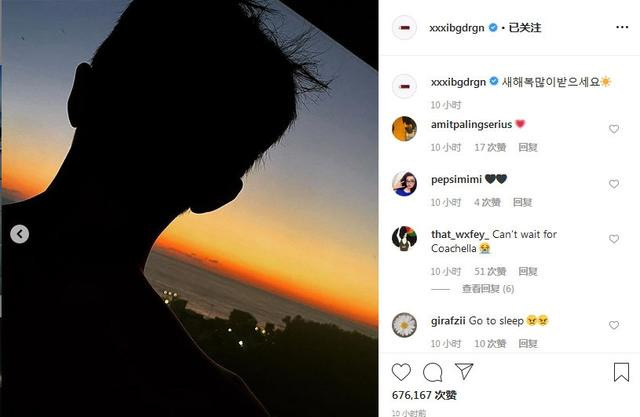Go to previous photo with left arrow
This screenshot has height=417, width=640.
point(20,234)
